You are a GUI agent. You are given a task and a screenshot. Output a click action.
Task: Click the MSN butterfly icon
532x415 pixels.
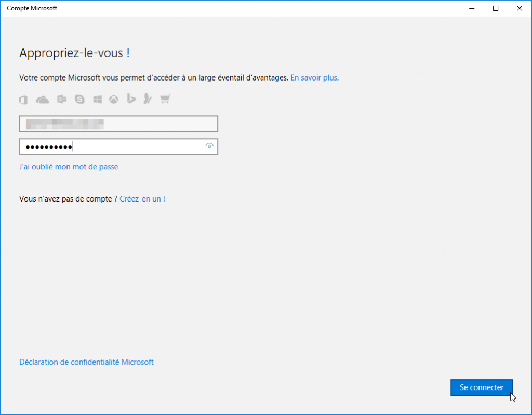click(148, 99)
